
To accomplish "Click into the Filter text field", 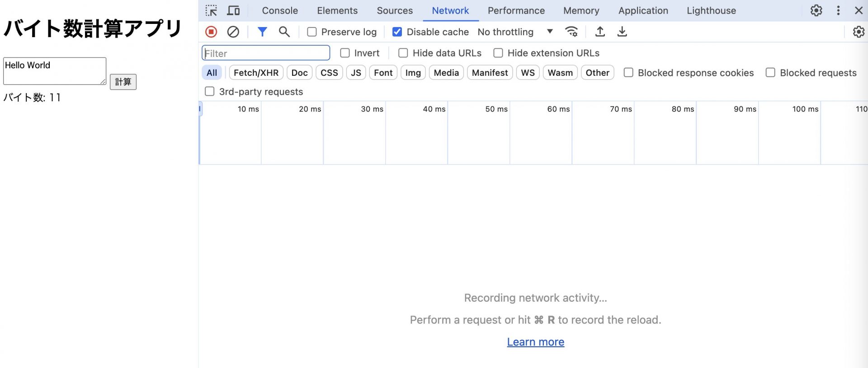I will coord(266,53).
